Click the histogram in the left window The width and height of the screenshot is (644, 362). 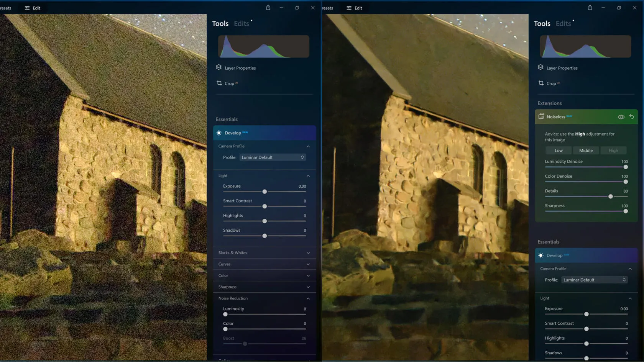[263, 46]
